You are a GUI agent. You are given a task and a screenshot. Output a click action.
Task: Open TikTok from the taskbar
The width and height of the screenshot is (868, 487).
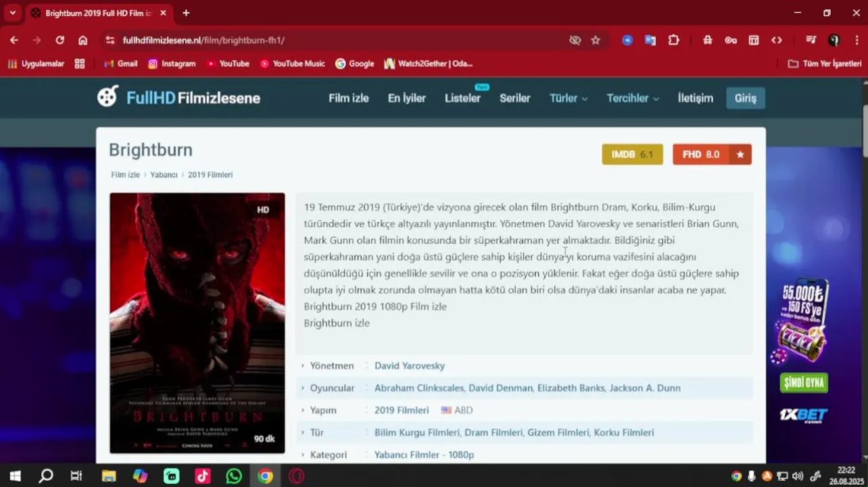[x=203, y=476]
